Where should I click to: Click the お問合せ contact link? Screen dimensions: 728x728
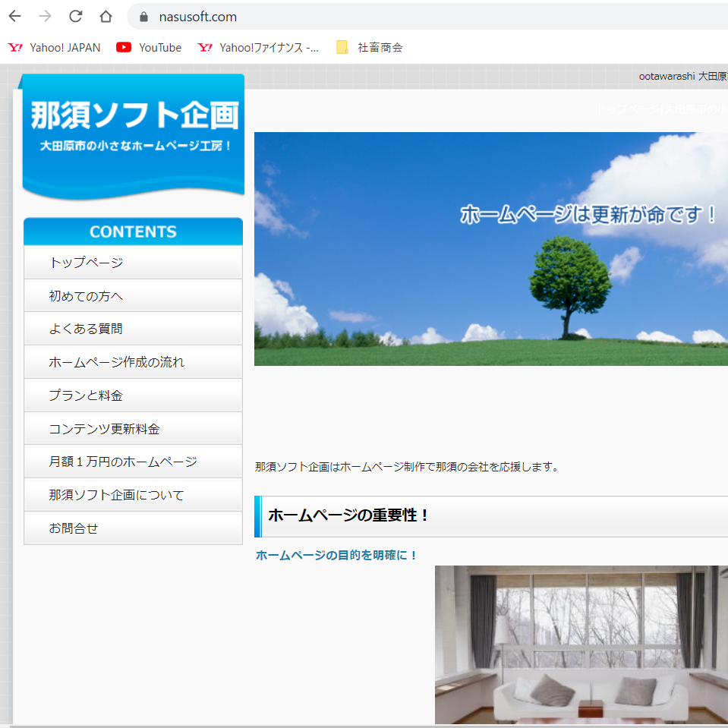click(x=133, y=528)
